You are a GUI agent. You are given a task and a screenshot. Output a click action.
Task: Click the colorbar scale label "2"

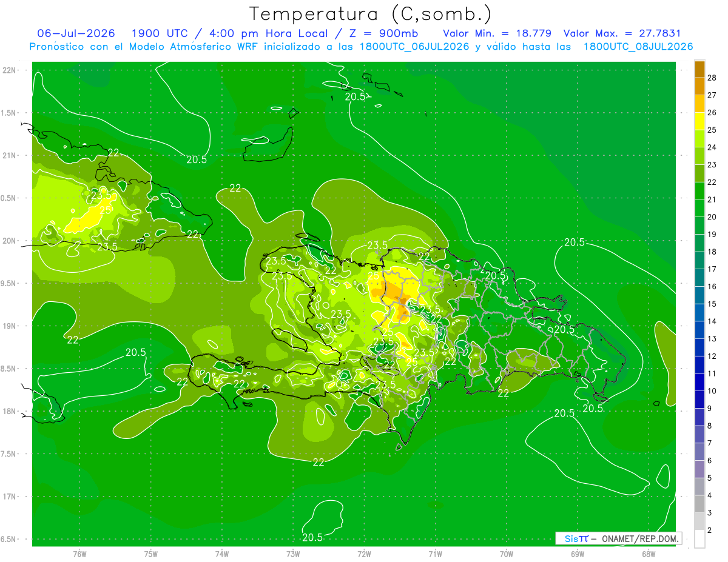point(710,530)
